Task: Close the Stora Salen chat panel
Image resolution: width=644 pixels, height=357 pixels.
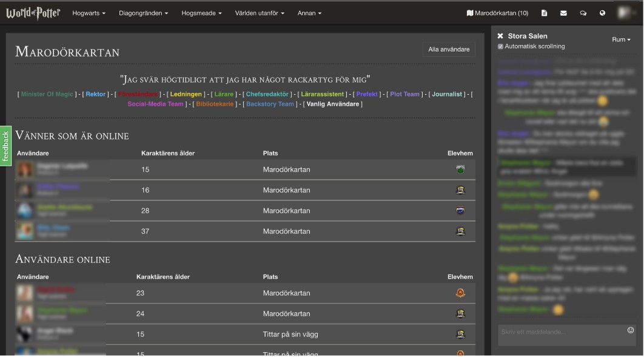Action: 500,36
